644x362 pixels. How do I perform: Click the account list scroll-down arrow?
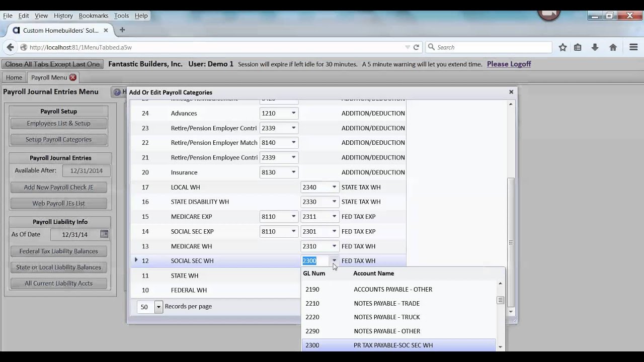(500, 347)
